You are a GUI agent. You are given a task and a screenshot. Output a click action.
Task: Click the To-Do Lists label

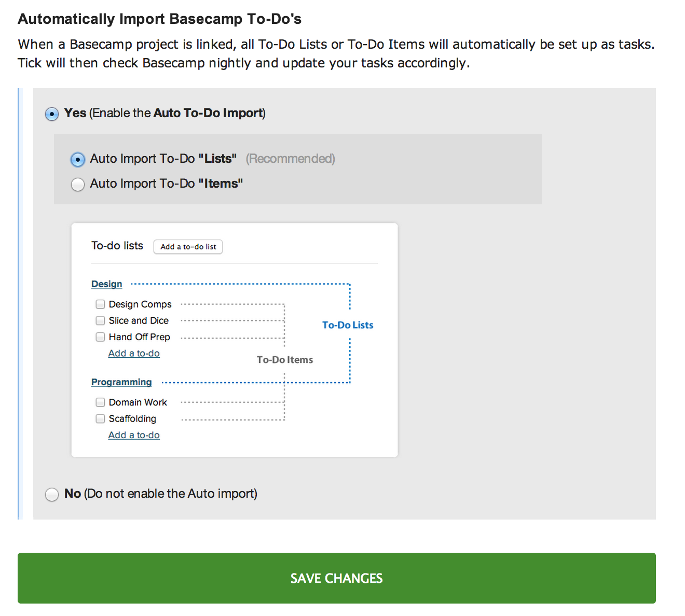point(348,325)
